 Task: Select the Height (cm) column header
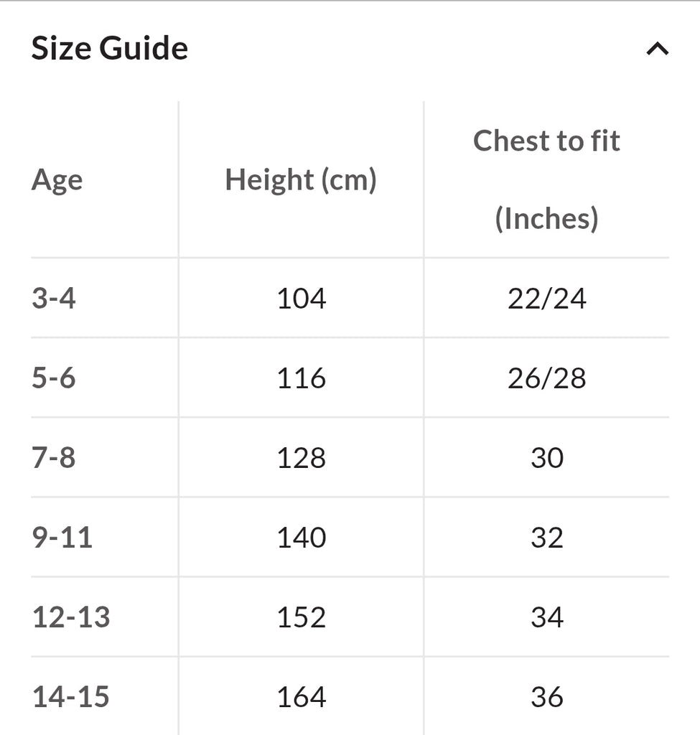pos(301,179)
